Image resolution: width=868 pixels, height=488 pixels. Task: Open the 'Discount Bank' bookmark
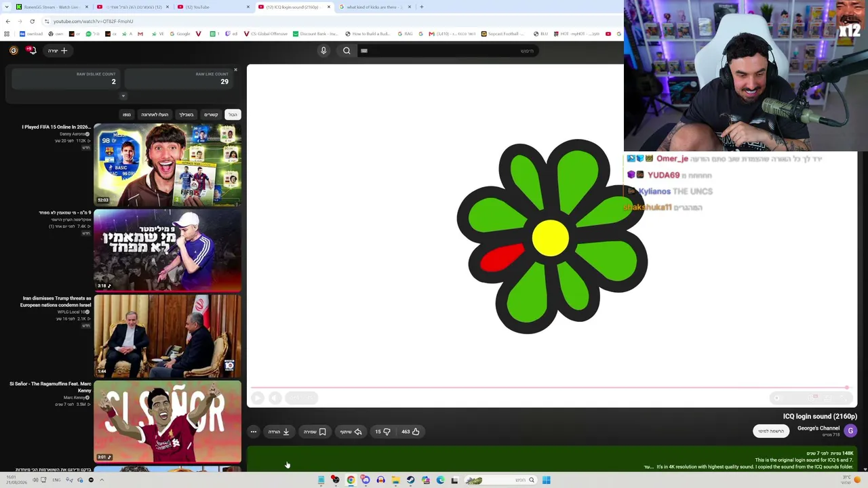point(315,34)
